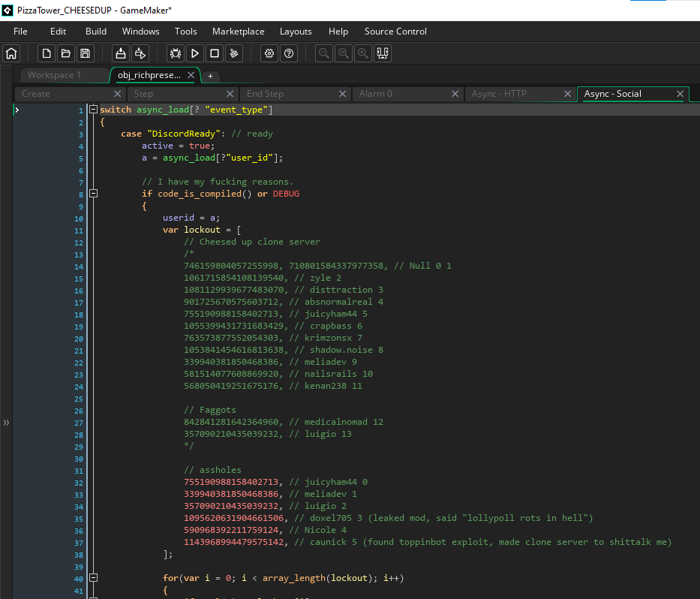The height and width of the screenshot is (599, 700).
Task: Open the Help menu
Action: point(338,32)
